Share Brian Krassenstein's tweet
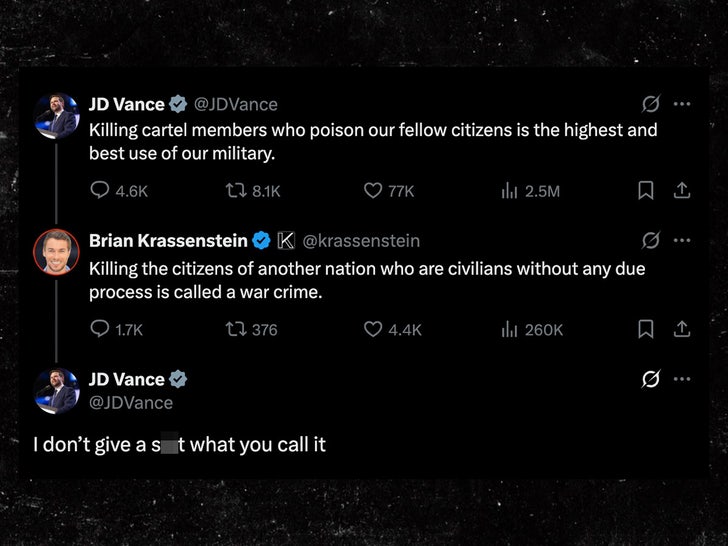 point(682,328)
